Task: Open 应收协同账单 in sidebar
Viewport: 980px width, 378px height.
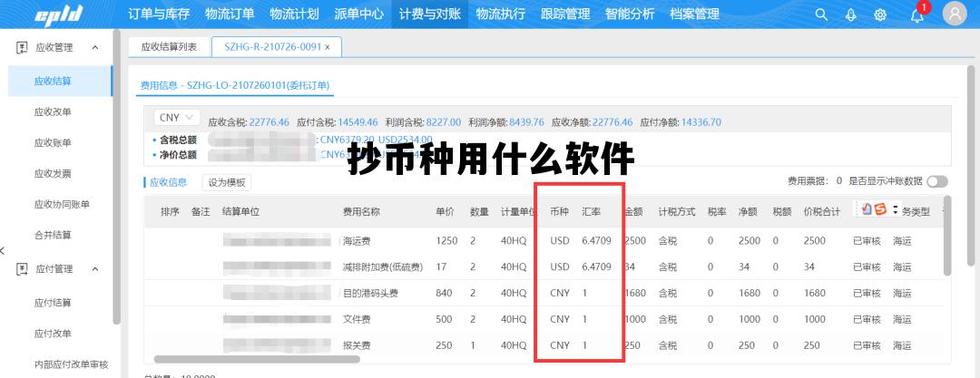Action: click(62, 204)
